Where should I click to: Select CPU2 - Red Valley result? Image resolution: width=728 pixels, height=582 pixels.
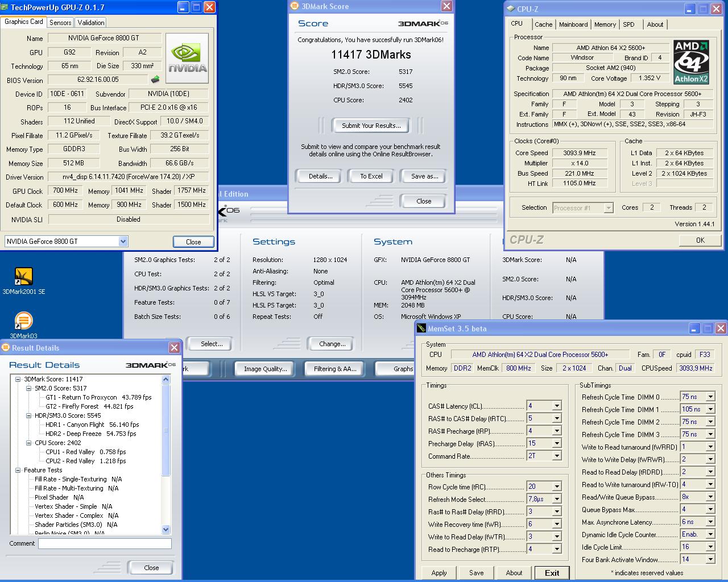(85, 461)
